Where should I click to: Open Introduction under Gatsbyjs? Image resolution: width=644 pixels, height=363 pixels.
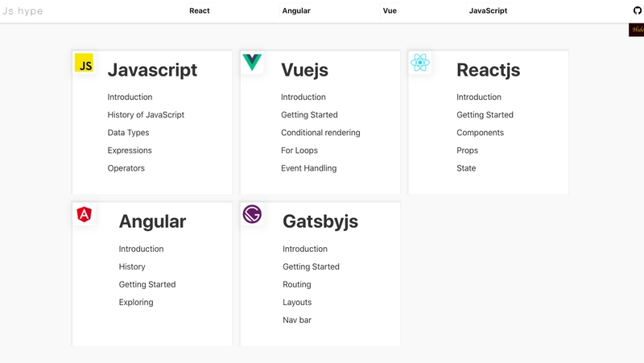305,249
